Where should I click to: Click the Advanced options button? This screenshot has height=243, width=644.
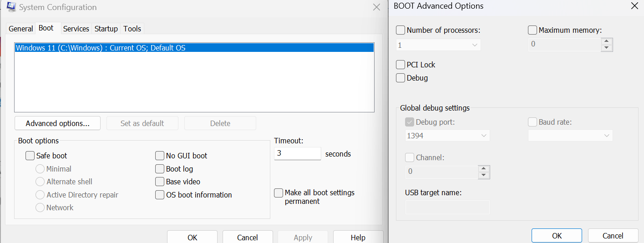coord(57,123)
